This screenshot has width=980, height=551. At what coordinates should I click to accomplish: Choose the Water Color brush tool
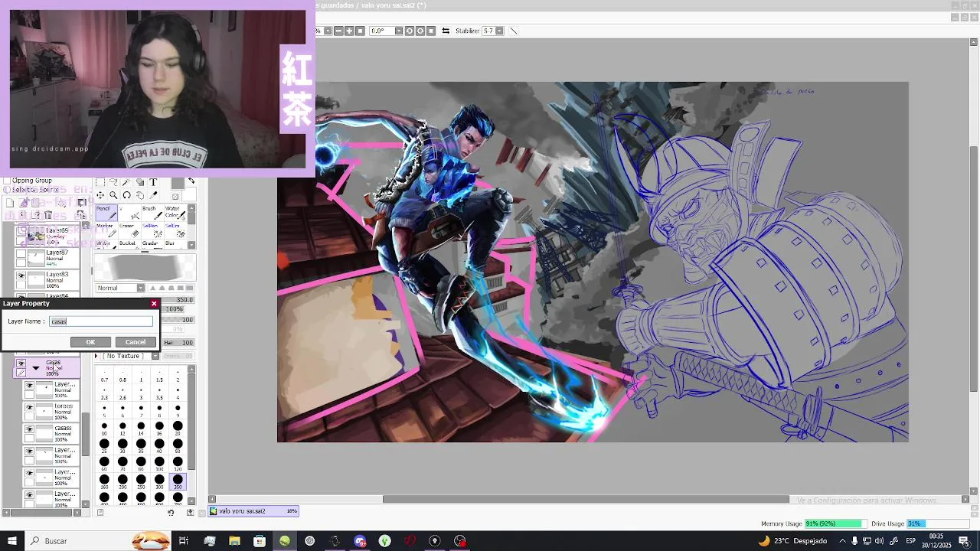(x=175, y=213)
